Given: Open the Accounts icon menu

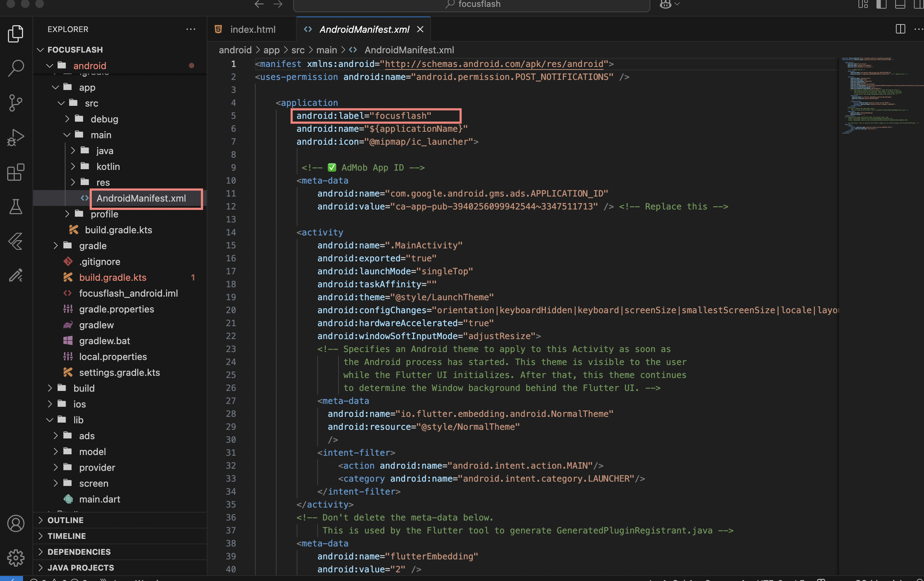Looking at the screenshot, I should [16, 523].
